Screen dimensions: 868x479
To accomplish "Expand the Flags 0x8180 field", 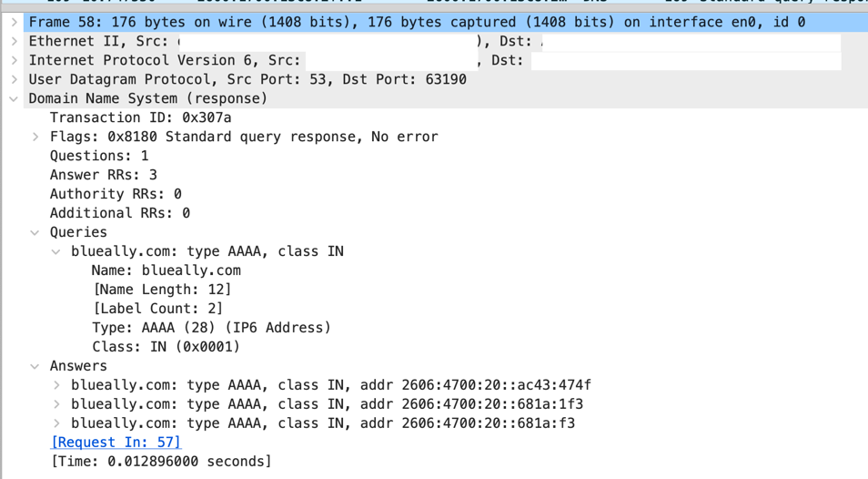I will pyautogui.click(x=35, y=137).
